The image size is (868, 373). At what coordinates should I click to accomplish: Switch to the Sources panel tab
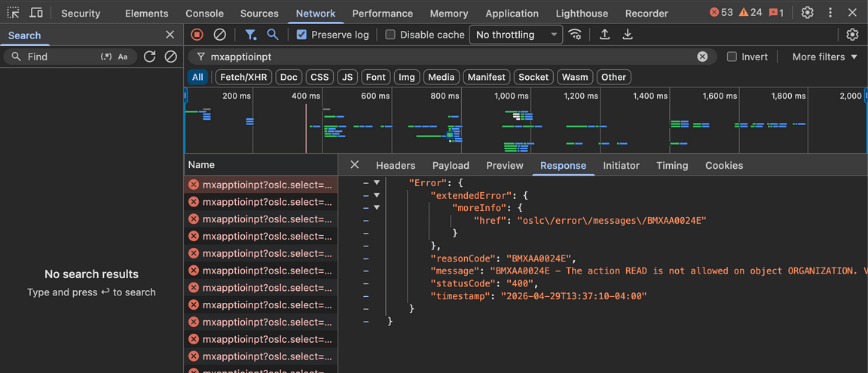[260, 14]
